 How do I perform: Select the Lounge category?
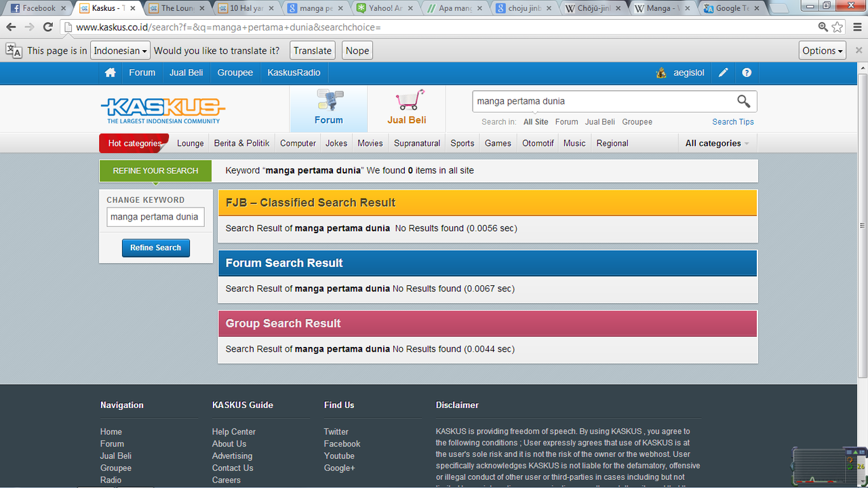[x=191, y=143]
